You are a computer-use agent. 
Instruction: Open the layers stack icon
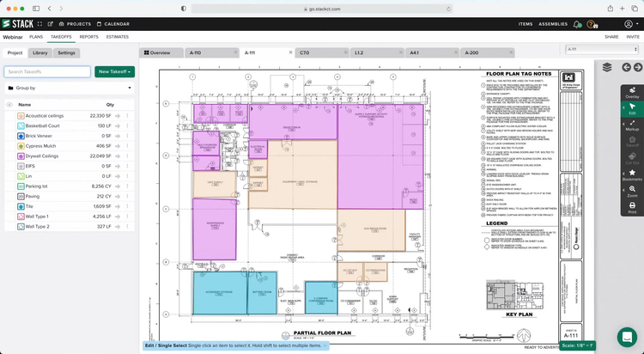click(607, 67)
